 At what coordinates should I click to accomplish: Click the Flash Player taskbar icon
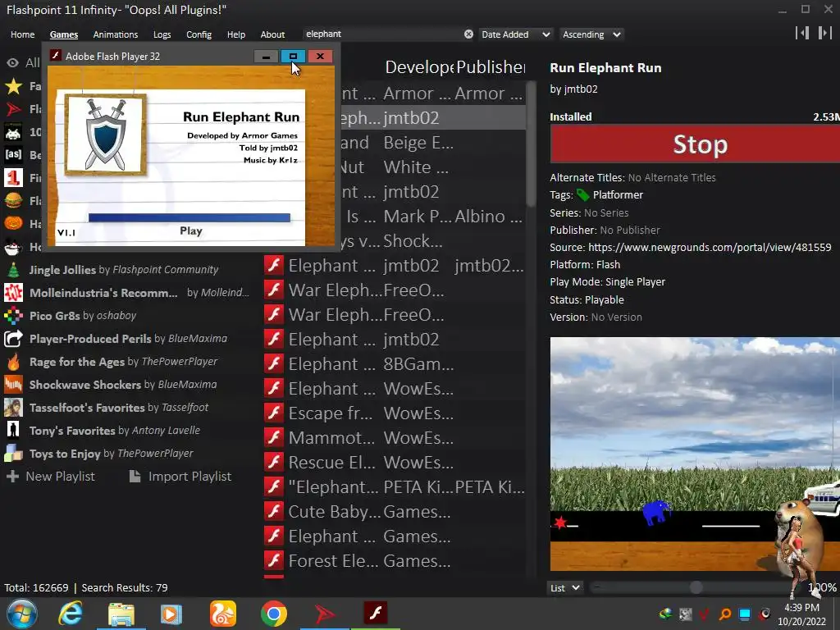point(376,613)
